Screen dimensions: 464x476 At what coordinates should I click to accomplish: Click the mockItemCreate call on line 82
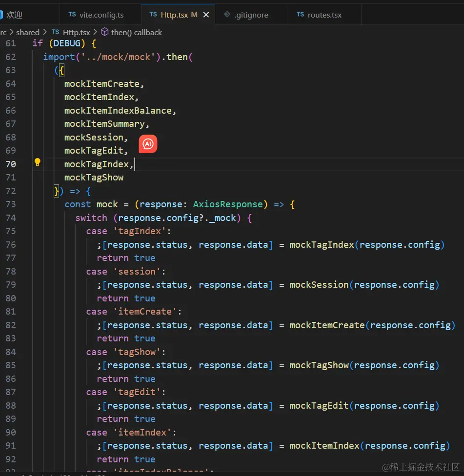[x=327, y=325]
